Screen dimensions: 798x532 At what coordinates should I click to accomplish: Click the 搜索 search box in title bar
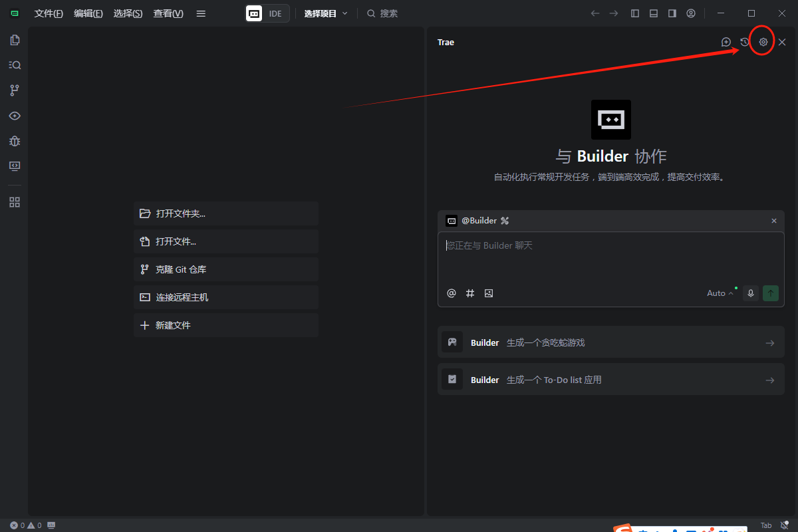382,13
